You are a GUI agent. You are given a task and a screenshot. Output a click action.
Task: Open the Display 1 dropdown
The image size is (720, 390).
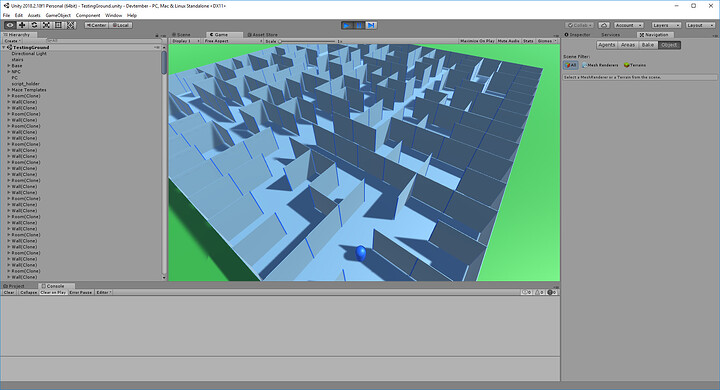[186, 41]
